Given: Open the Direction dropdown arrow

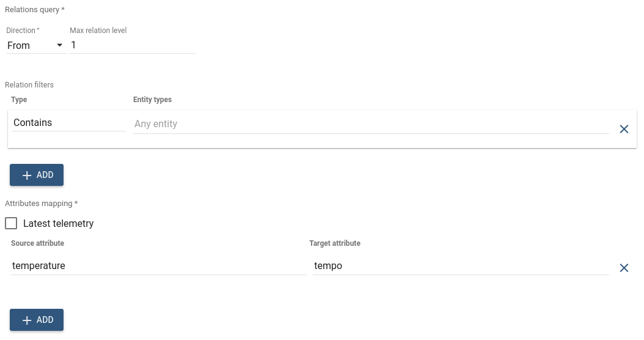Looking at the screenshot, I should coord(59,45).
